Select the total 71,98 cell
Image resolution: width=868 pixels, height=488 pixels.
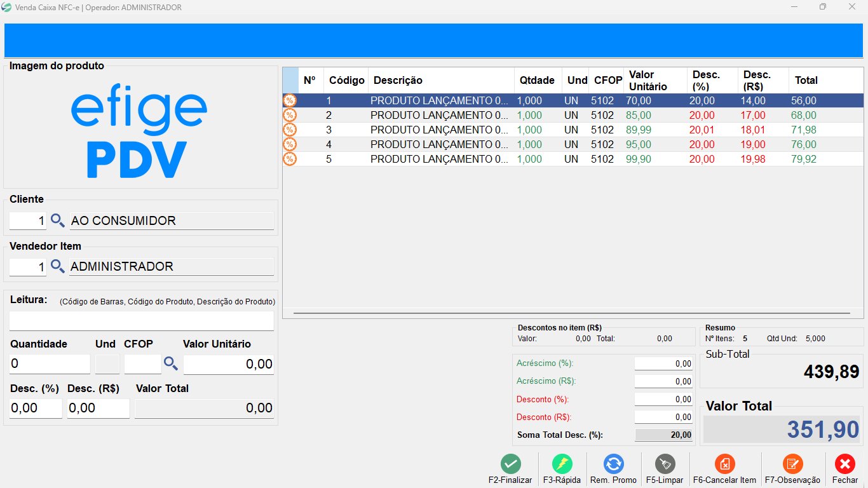point(826,130)
